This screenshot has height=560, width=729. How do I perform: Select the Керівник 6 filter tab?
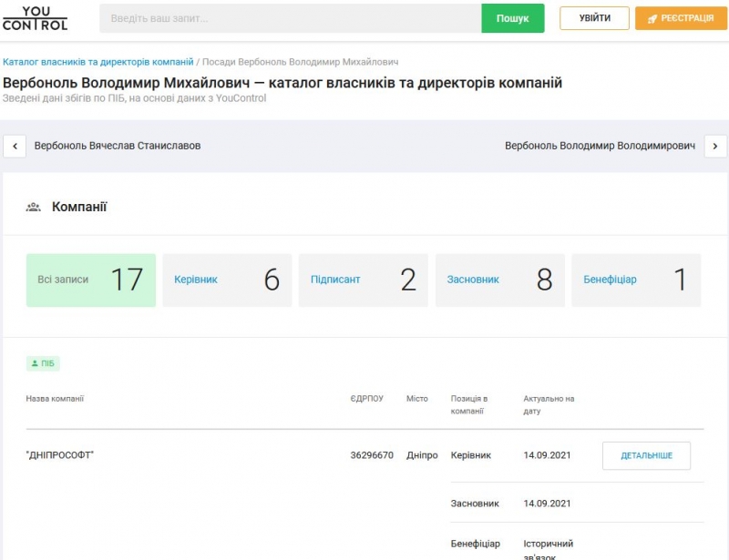(x=227, y=280)
